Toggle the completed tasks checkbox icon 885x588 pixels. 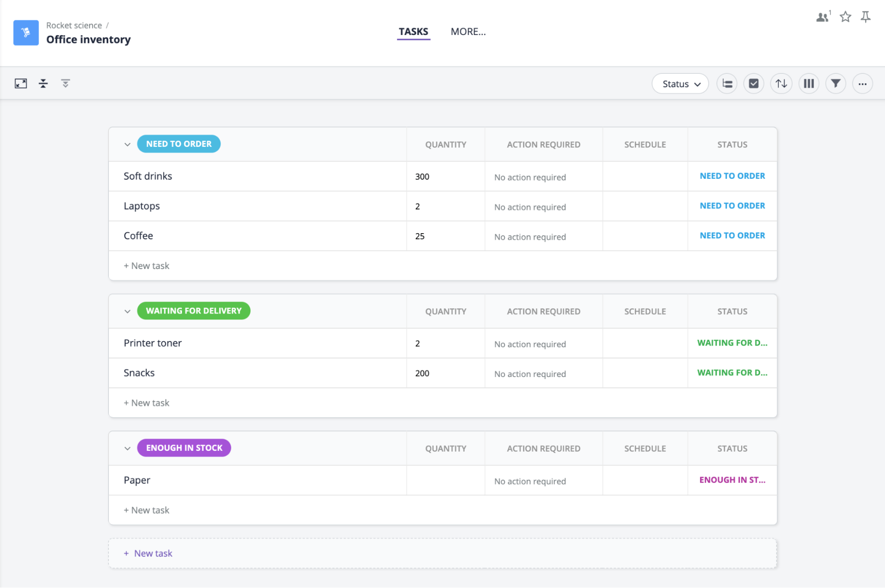pyautogui.click(x=754, y=84)
